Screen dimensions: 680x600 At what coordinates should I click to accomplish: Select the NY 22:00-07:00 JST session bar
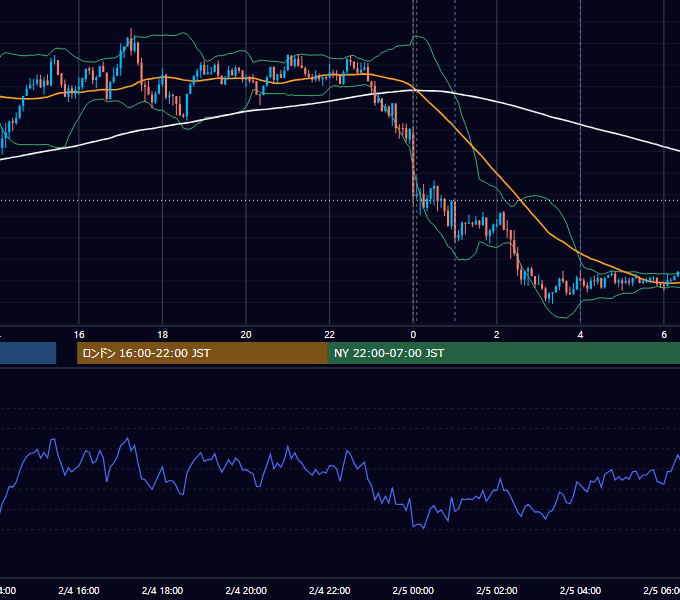click(x=503, y=353)
